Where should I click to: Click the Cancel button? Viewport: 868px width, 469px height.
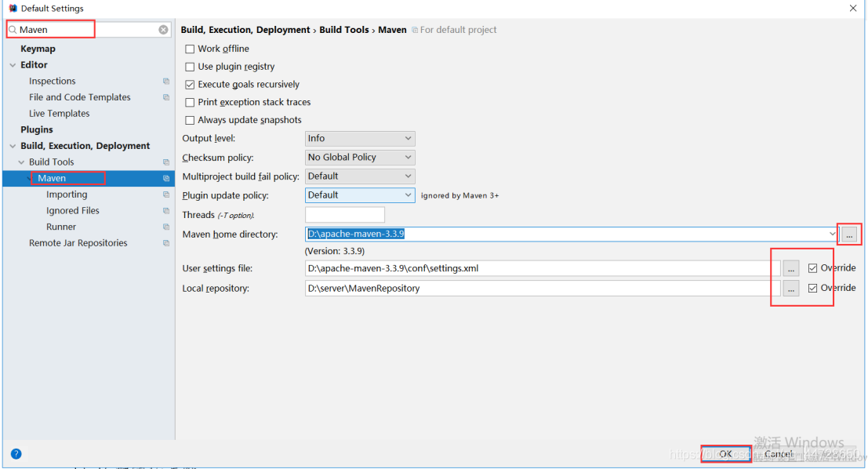point(779,454)
